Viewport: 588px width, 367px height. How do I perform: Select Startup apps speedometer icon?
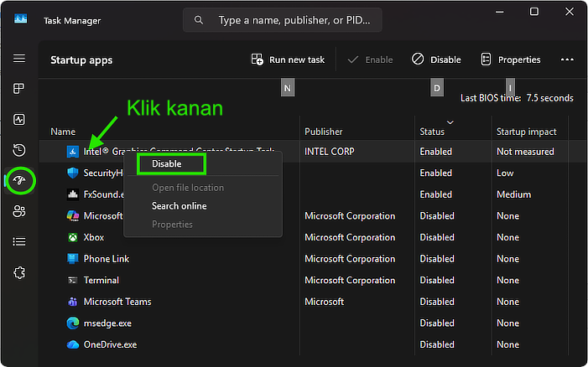pos(19,180)
